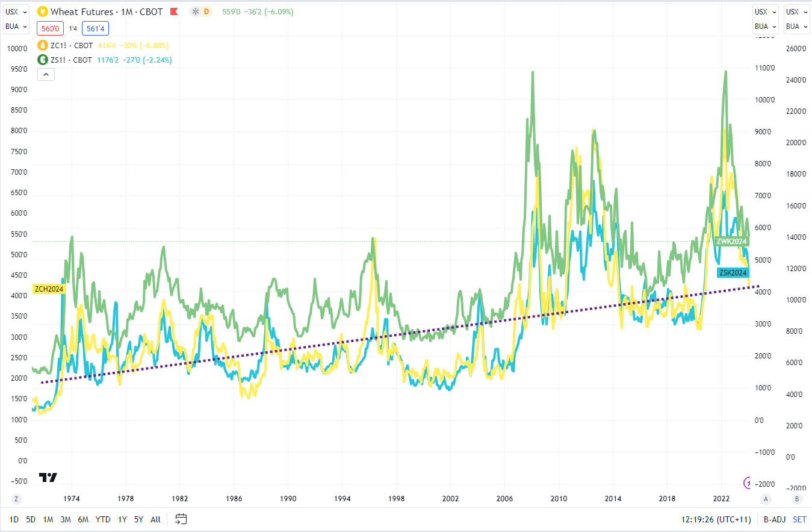The image size is (812, 532).
Task: Click the ZS1! · CBOT legend entry
Action: coord(71,60)
